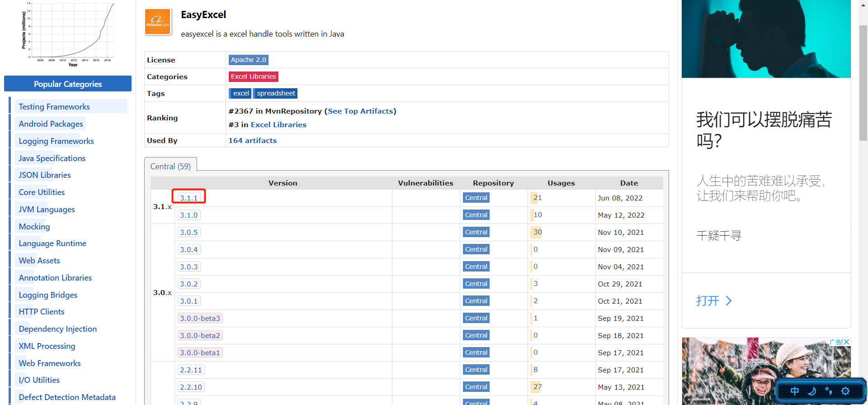Click the page vertical scrollbar thumb

pyautogui.click(x=863, y=84)
